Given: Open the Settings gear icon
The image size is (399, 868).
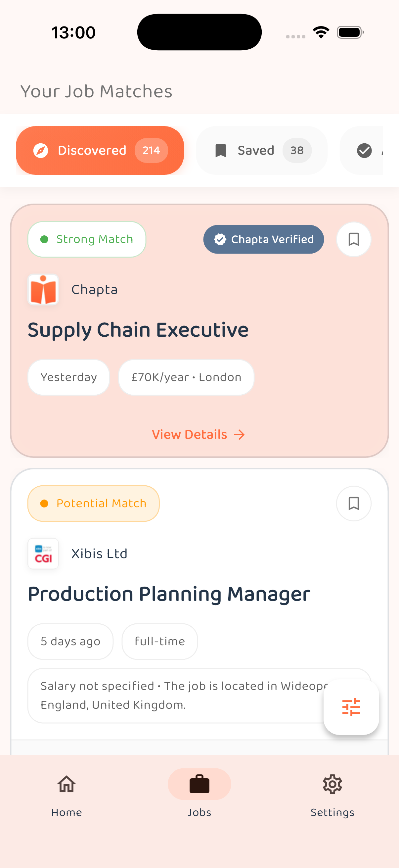Looking at the screenshot, I should (332, 784).
